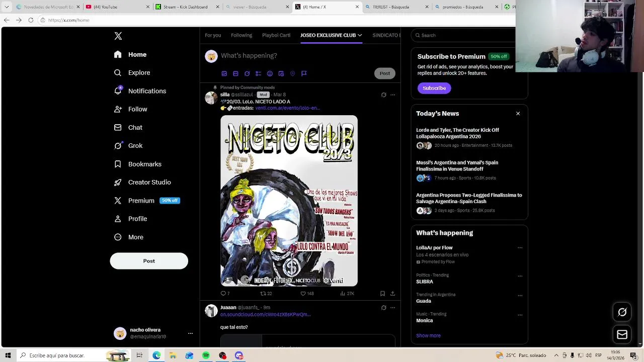Add a poll with the poll icon
This screenshot has height=362, width=644.
coord(258,73)
